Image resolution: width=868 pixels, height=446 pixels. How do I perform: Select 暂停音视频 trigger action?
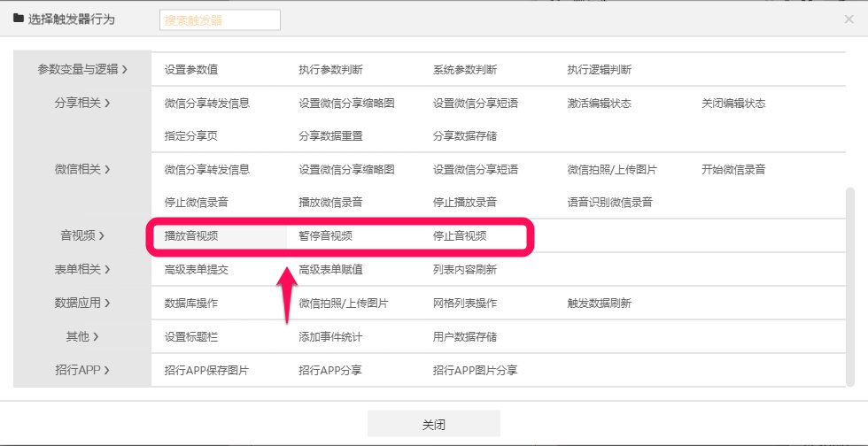coord(326,235)
